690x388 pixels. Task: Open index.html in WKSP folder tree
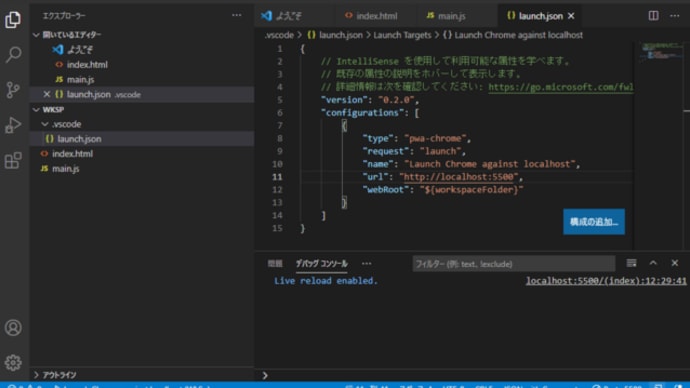pyautogui.click(x=141, y=154)
